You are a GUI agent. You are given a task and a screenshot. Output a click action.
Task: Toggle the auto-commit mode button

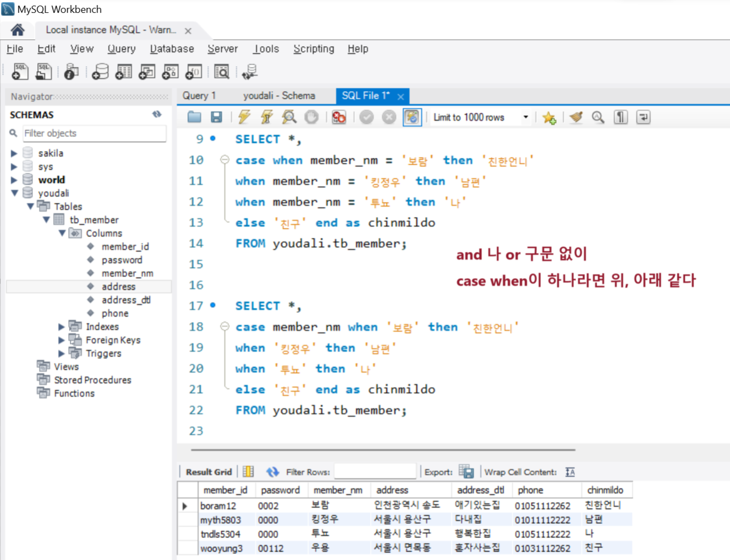tap(412, 117)
